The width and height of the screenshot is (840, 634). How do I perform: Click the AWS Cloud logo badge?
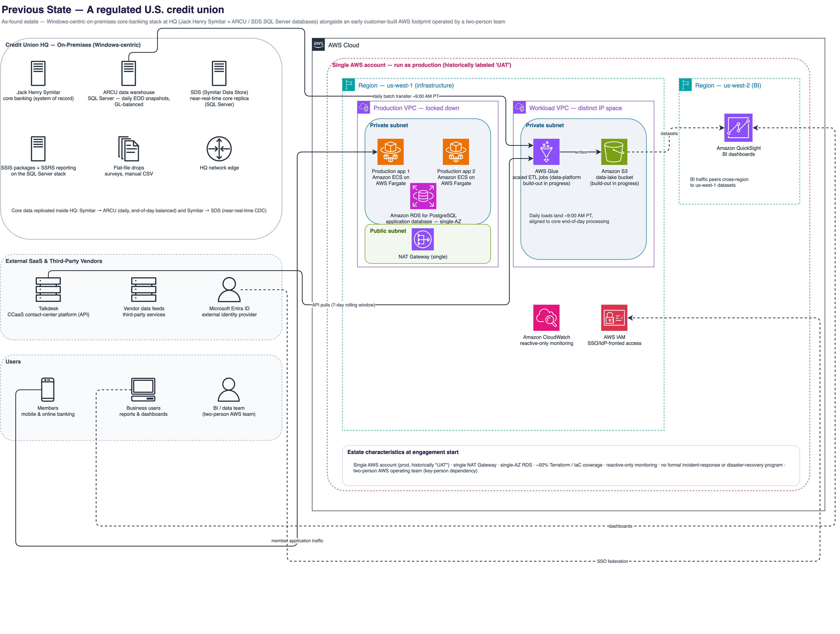click(x=318, y=44)
